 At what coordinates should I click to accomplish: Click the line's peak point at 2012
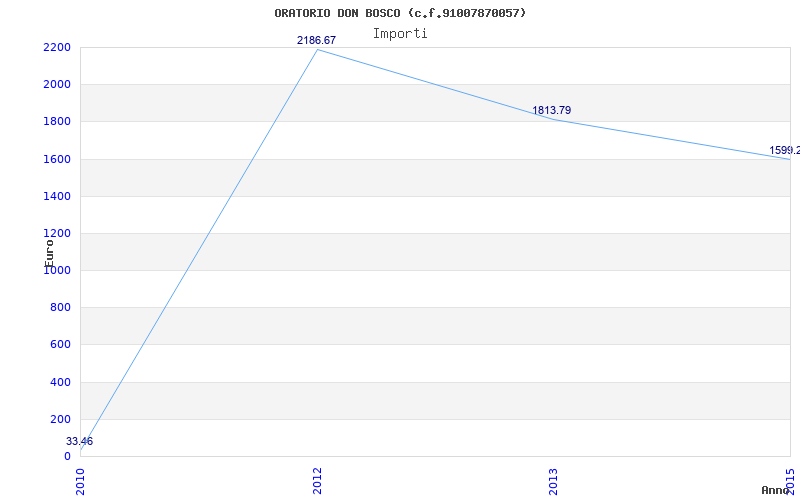pyautogui.click(x=317, y=49)
